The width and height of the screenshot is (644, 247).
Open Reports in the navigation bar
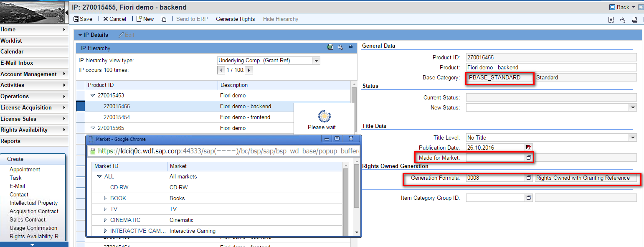point(34,141)
